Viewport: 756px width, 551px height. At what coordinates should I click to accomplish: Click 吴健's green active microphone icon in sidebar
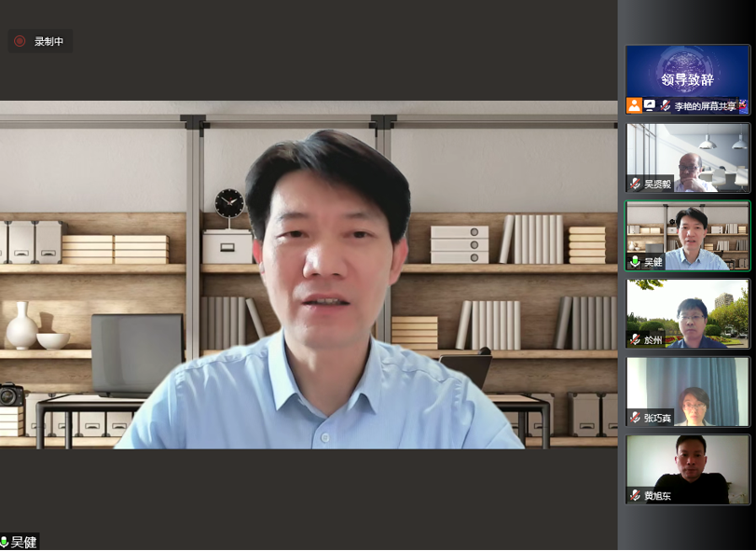[x=635, y=262]
